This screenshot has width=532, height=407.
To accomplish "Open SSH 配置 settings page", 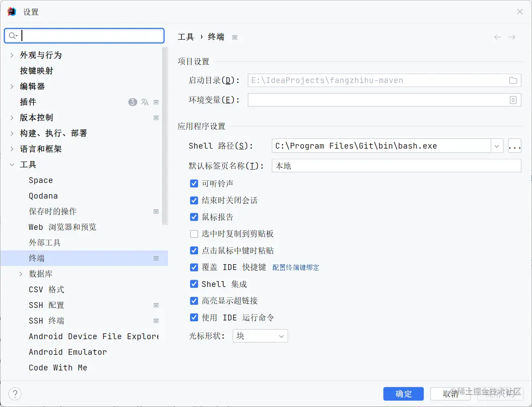I will (x=46, y=305).
